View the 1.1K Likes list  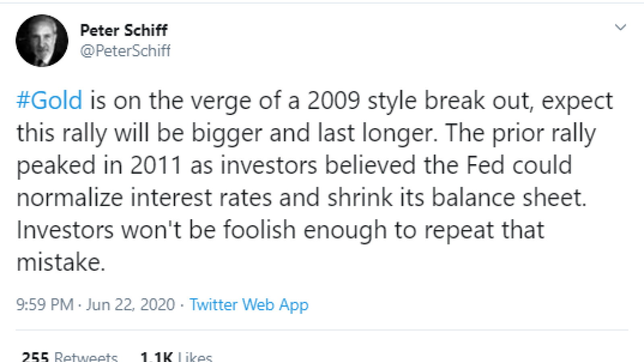pos(176,356)
